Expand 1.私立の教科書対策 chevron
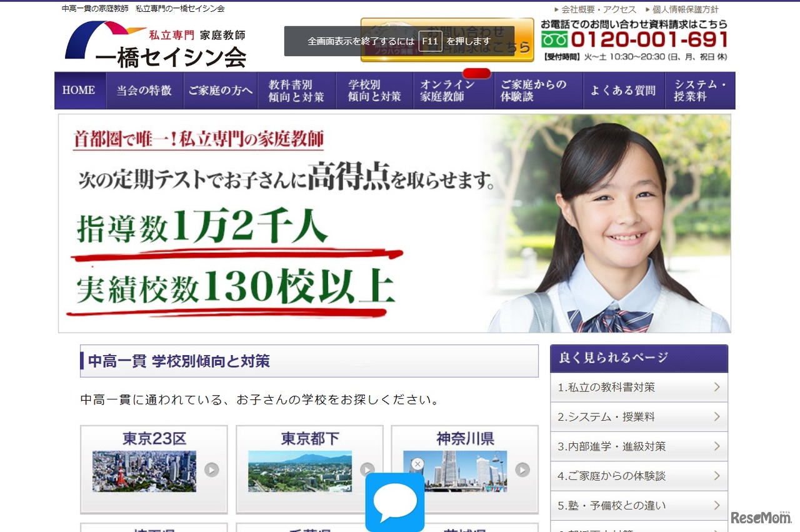This screenshot has height=532, width=800. pos(717,387)
